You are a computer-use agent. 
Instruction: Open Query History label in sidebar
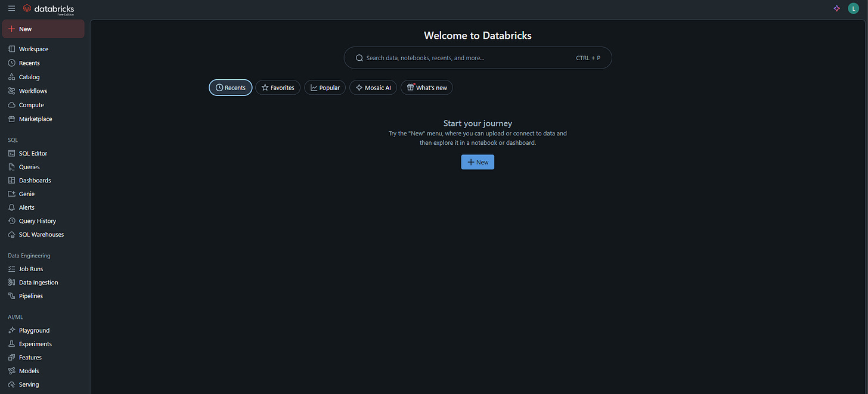click(38, 221)
